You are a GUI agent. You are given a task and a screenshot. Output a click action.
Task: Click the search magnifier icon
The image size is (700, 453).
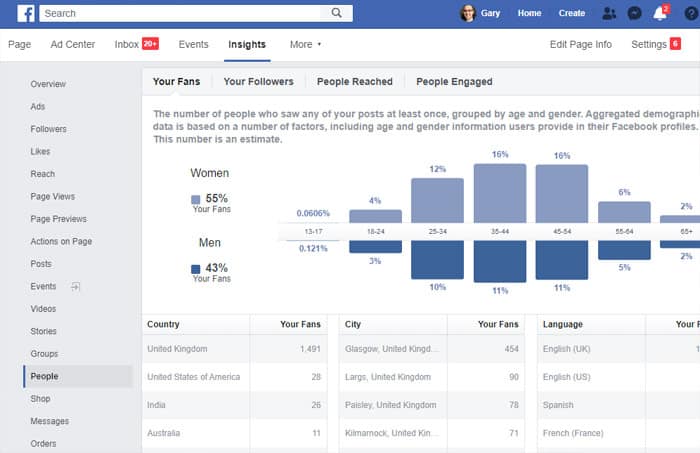(337, 13)
